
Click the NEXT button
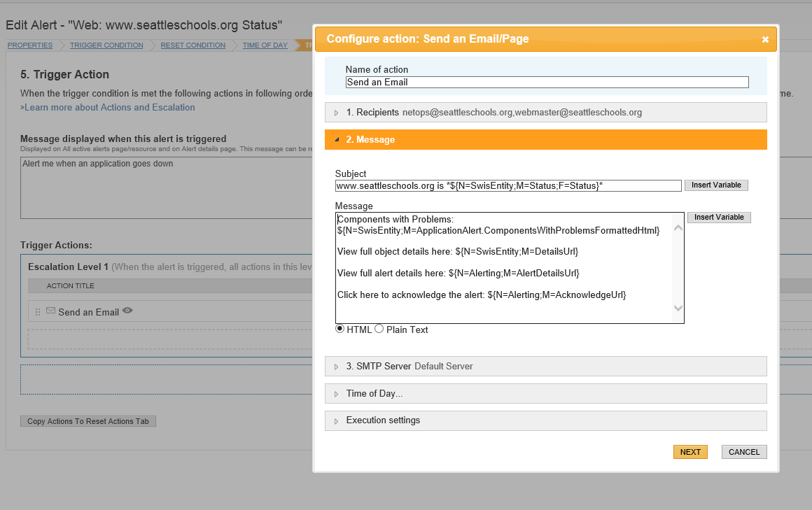click(x=690, y=452)
